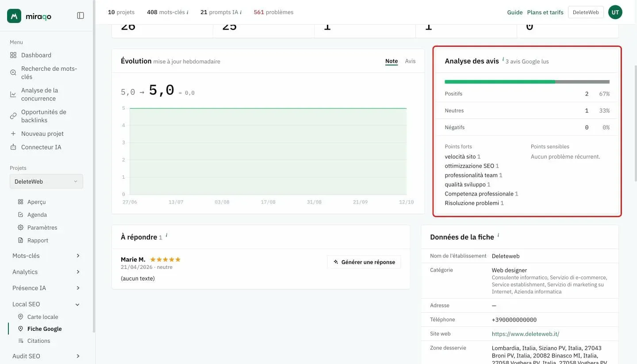This screenshot has height=364, width=637.
Task: Generate a reply with Générer une réponse
Action: coord(364,262)
